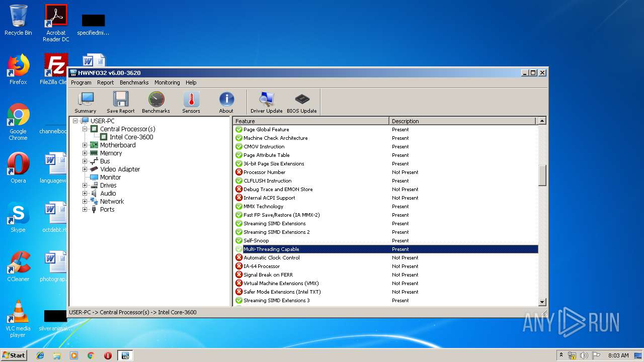Select the Monitor tree item
Viewport: 644px width, 362px height.
(x=110, y=177)
